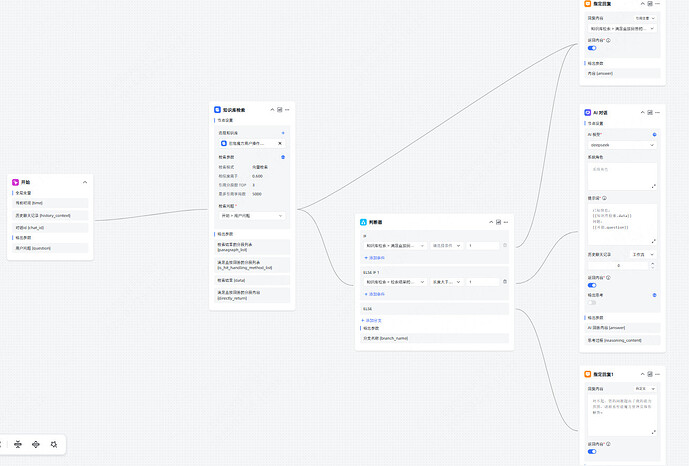The image size is (689, 466).
Task: Open the more menu on AI 对话 node
Action: click(x=657, y=112)
